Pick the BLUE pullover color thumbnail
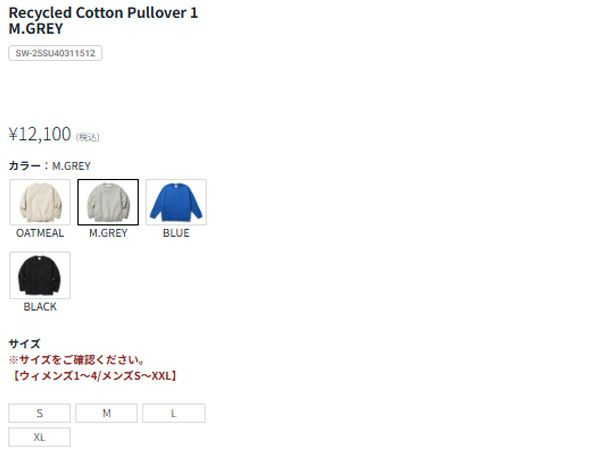Image resolution: width=600 pixels, height=450 pixels. tap(176, 202)
